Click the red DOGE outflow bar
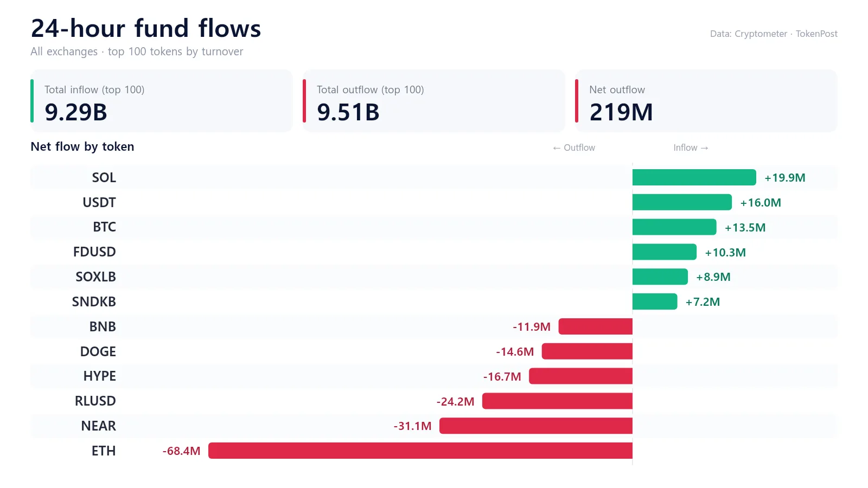 click(x=587, y=351)
